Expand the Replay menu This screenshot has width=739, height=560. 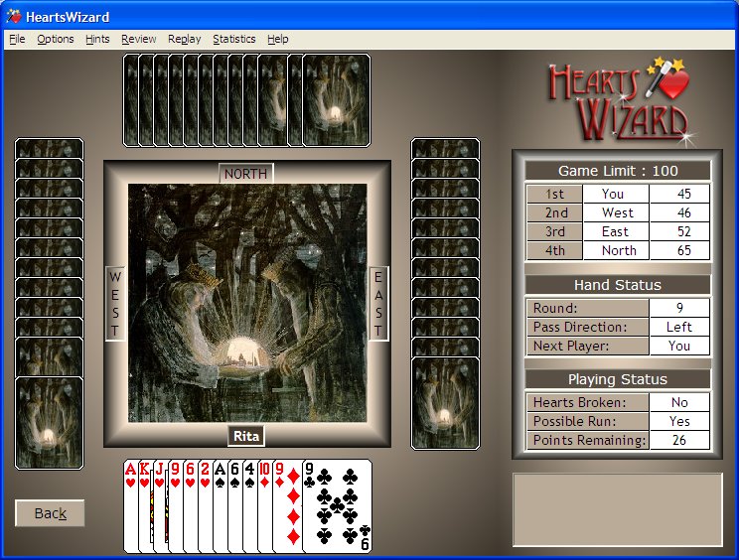(x=185, y=39)
